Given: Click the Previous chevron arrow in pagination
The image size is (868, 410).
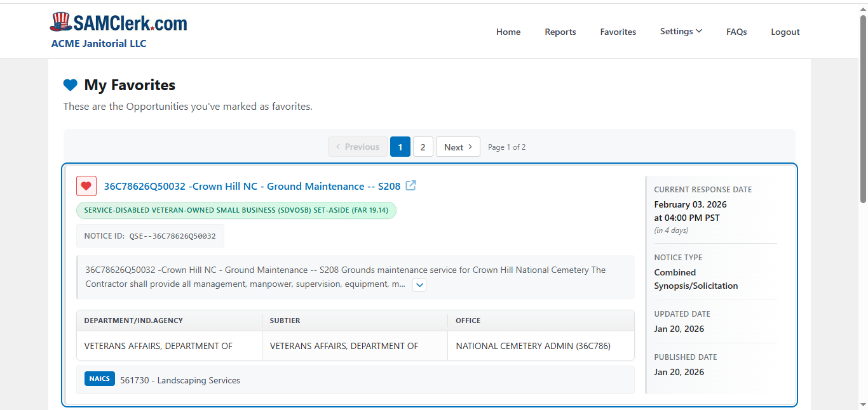Looking at the screenshot, I should pyautogui.click(x=338, y=147).
